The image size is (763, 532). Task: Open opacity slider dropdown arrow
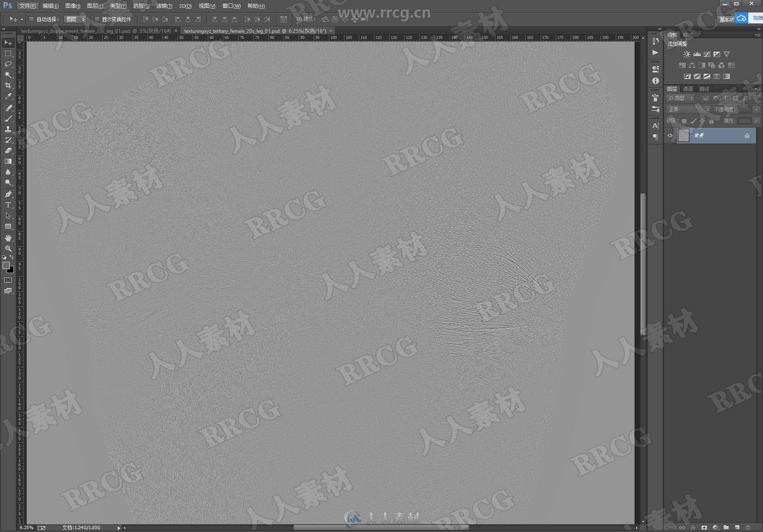756,110
